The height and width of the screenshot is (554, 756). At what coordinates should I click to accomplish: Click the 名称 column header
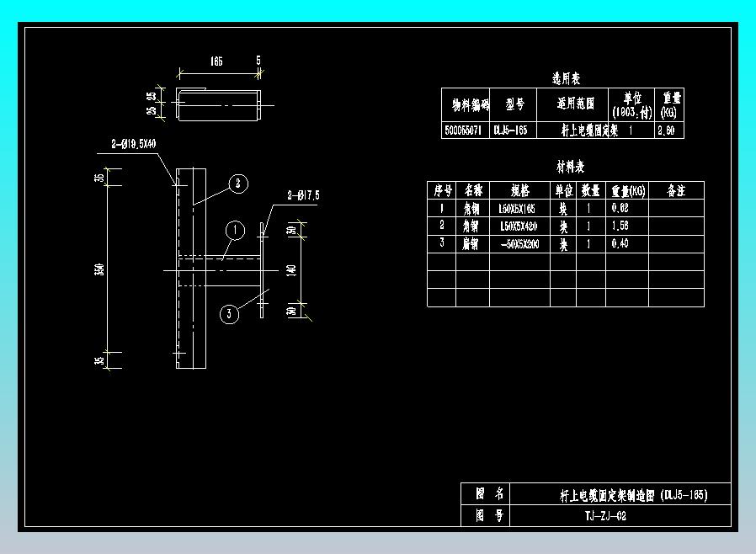[473, 190]
